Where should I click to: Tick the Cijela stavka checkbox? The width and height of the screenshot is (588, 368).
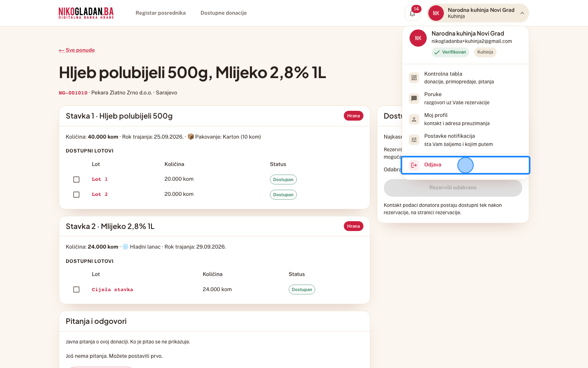pyautogui.click(x=76, y=289)
